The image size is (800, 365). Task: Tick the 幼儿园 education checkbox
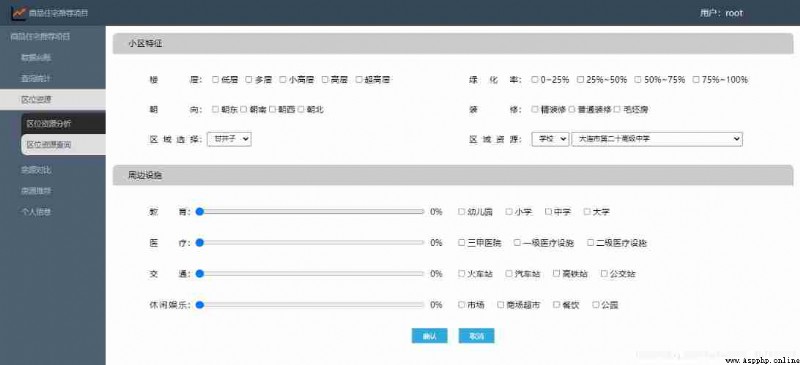pos(462,211)
